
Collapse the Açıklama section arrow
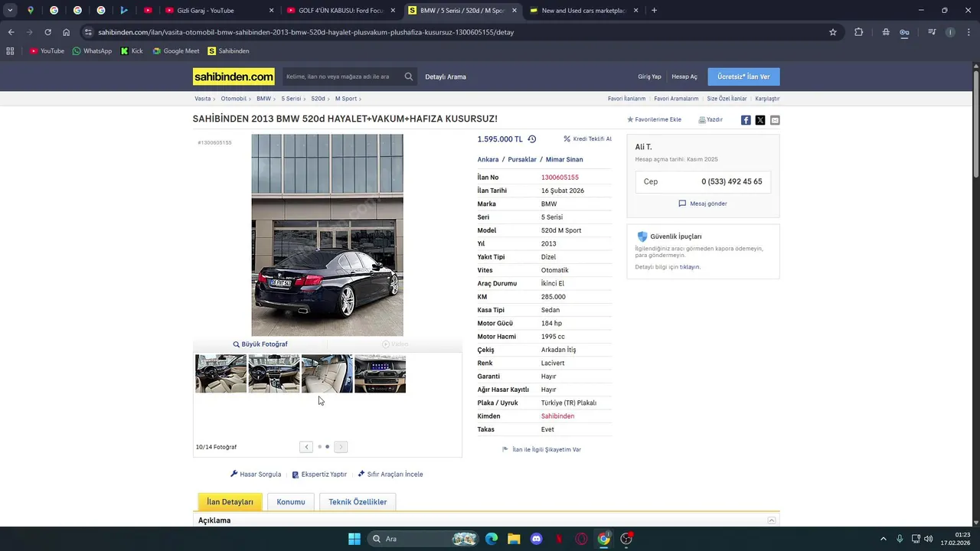pyautogui.click(x=772, y=520)
